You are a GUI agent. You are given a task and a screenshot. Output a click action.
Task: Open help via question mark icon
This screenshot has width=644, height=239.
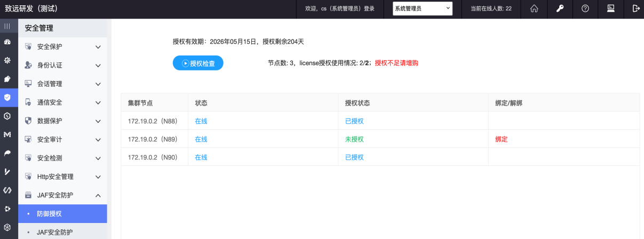[585, 9]
